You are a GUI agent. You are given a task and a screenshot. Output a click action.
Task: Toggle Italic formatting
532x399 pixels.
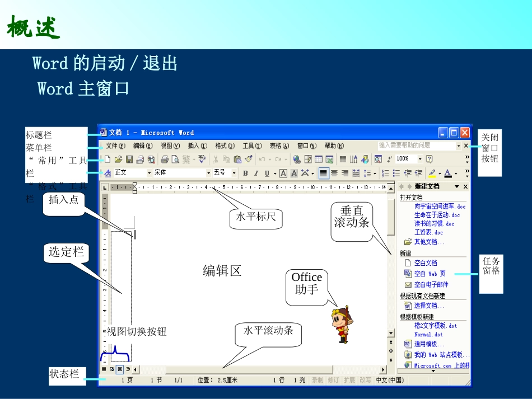[256, 173]
